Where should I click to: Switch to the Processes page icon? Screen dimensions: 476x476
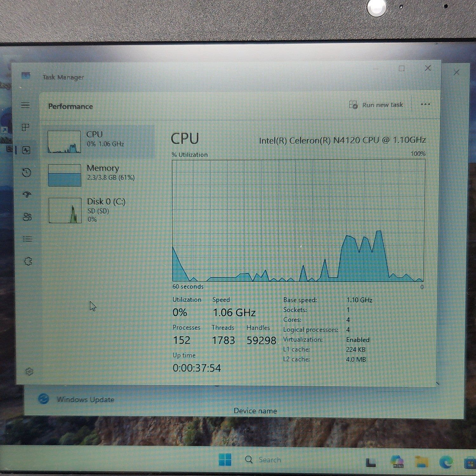[25, 128]
